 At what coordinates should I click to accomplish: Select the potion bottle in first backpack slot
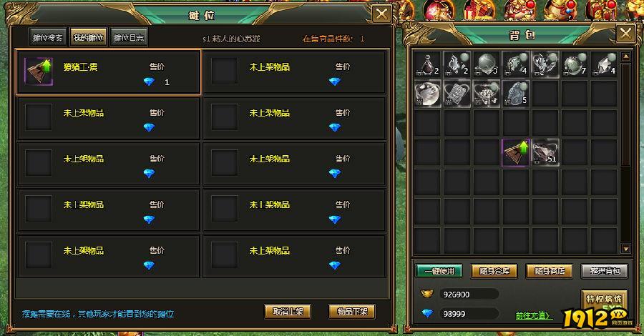(x=427, y=64)
